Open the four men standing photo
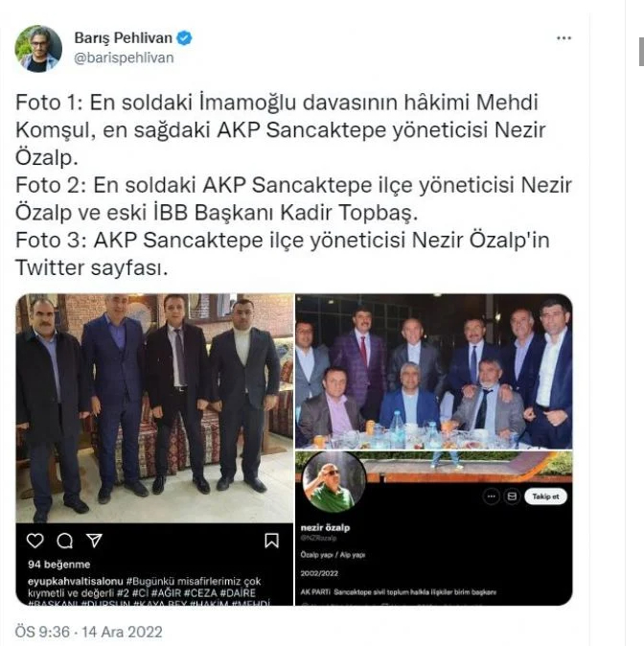644x646 pixels. [154, 408]
